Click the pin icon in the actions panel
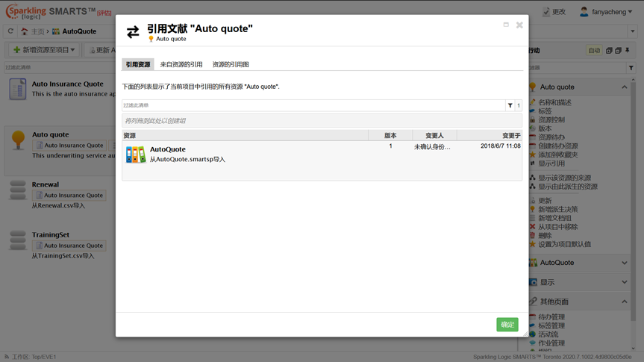 pyautogui.click(x=628, y=51)
